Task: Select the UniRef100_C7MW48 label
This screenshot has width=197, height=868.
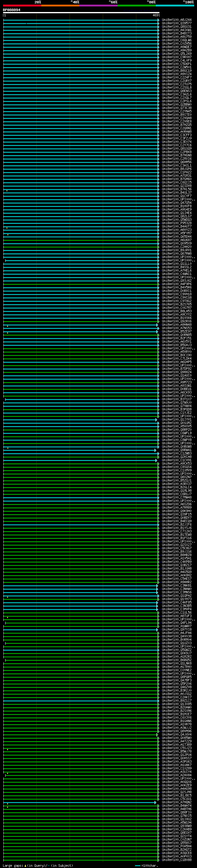Action: pos(176,497)
